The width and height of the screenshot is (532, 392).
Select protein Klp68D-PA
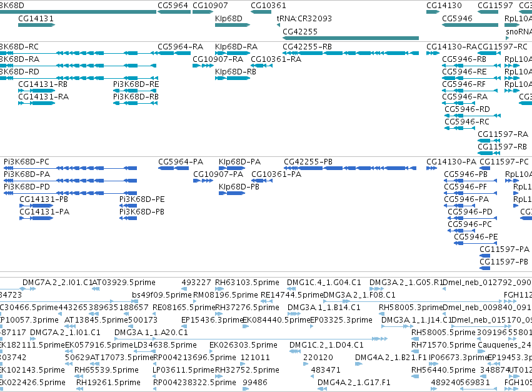click(232, 168)
